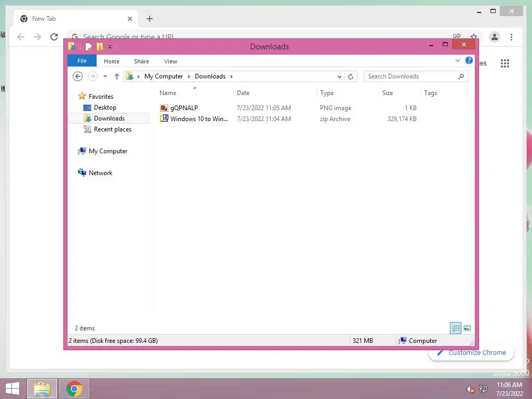
Task: Open the Chrome profile avatar
Action: click(x=495, y=37)
